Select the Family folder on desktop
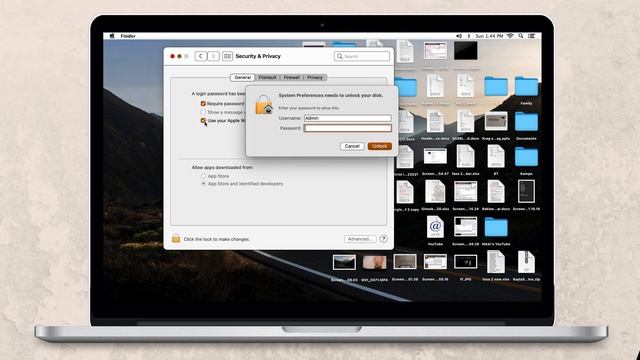The height and width of the screenshot is (360, 640). [526, 87]
